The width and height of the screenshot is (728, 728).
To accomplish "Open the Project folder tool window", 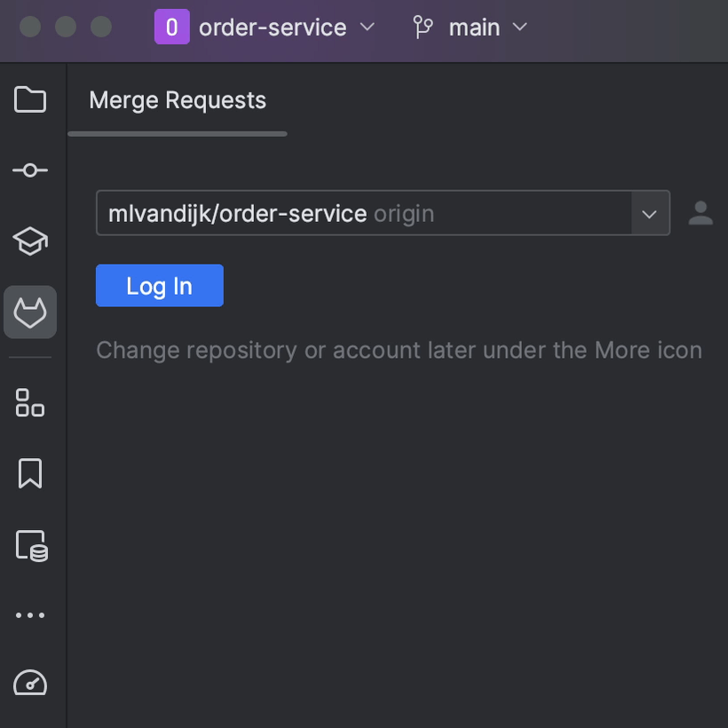I will (30, 99).
